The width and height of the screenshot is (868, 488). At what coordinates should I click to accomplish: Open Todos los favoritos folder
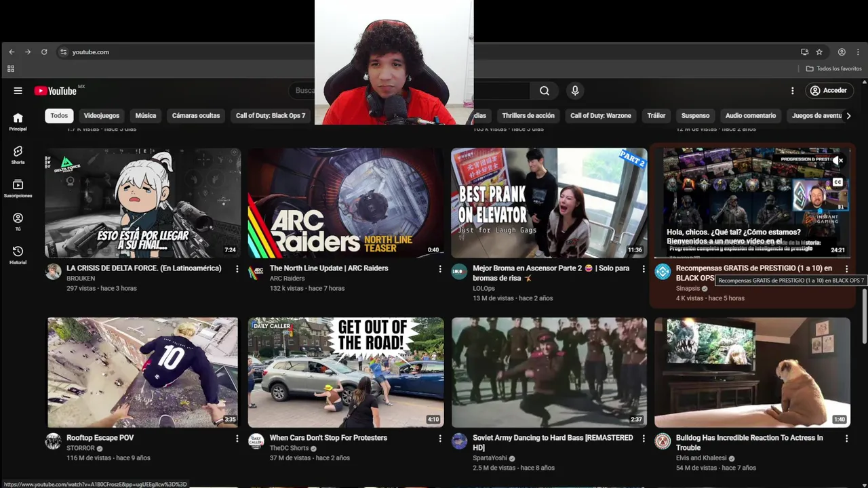click(x=833, y=68)
